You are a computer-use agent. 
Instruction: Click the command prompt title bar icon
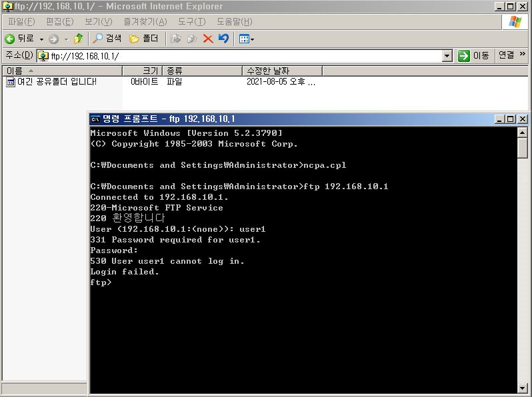[96, 119]
